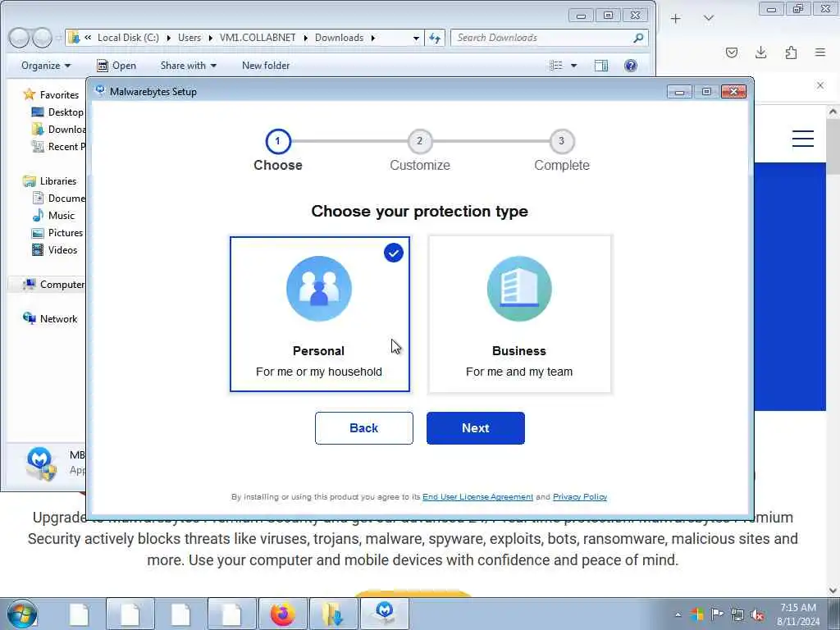
Task: Click the Search Downloads field in Explorer
Action: point(549,38)
